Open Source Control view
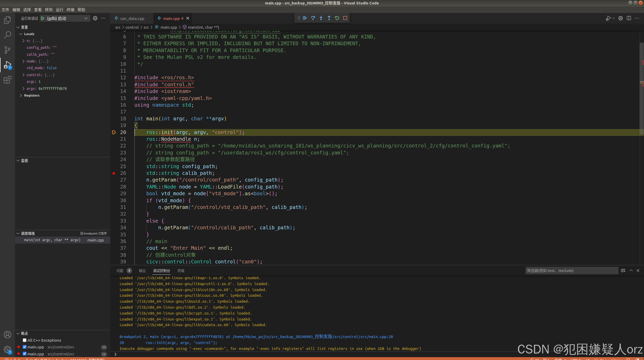Screen dimensions: 644x360 coord(7,50)
